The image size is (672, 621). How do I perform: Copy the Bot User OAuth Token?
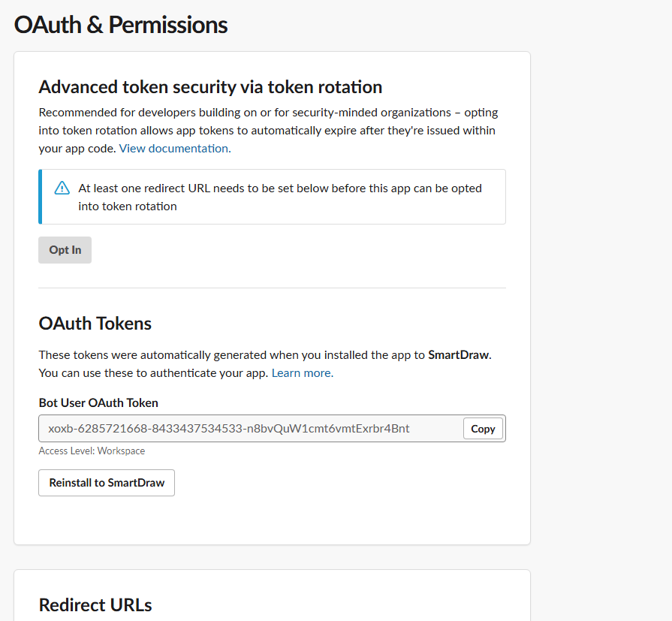pos(483,429)
